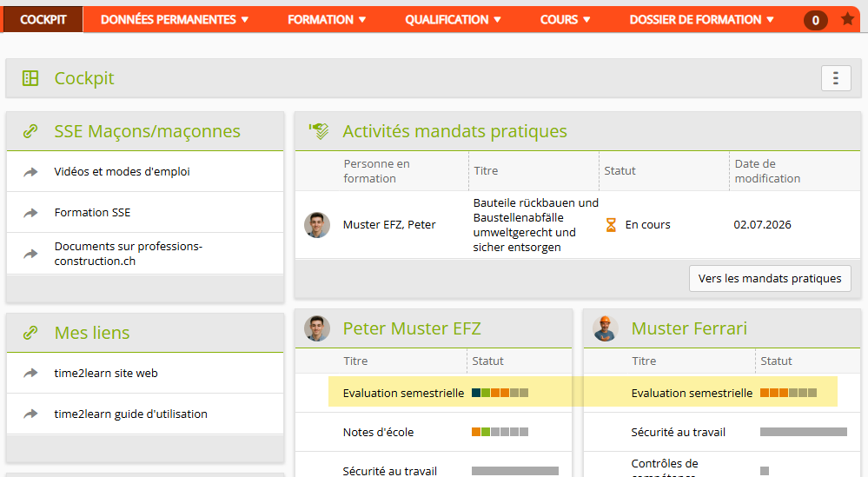868x477 pixels.
Task: Expand the Données permanentes dropdown menu
Action: pos(174,19)
